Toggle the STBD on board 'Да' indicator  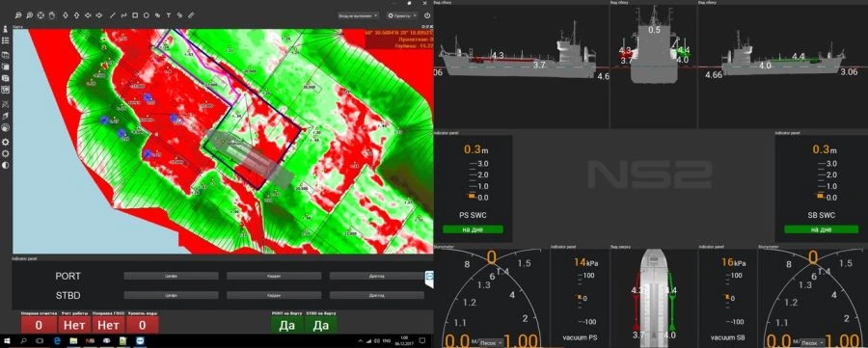pyautogui.click(x=320, y=325)
